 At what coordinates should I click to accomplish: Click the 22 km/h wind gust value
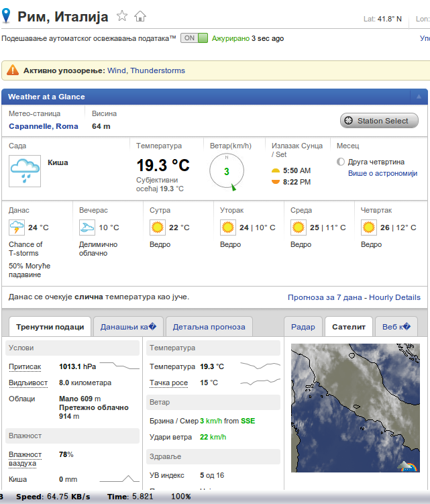tap(213, 437)
